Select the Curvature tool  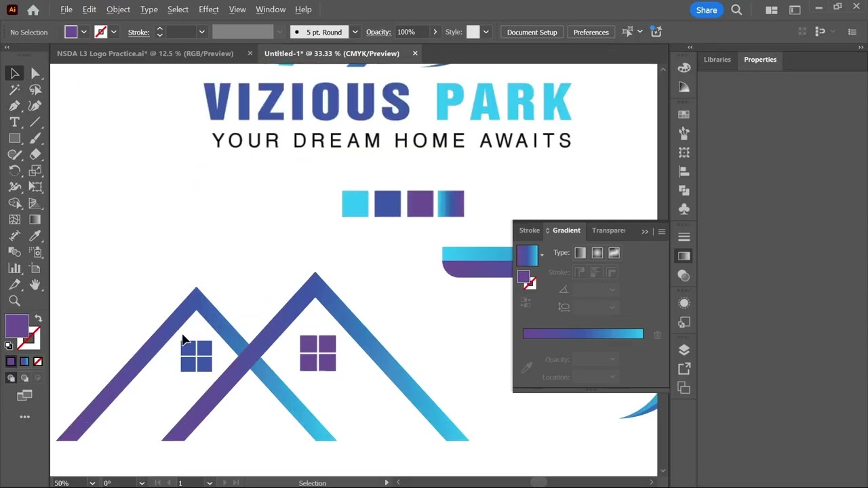coord(35,106)
